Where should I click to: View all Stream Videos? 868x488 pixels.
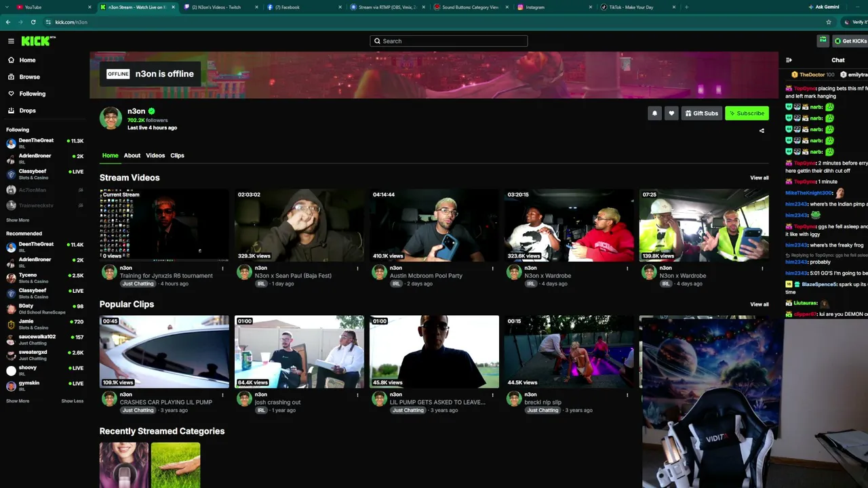[759, 178]
